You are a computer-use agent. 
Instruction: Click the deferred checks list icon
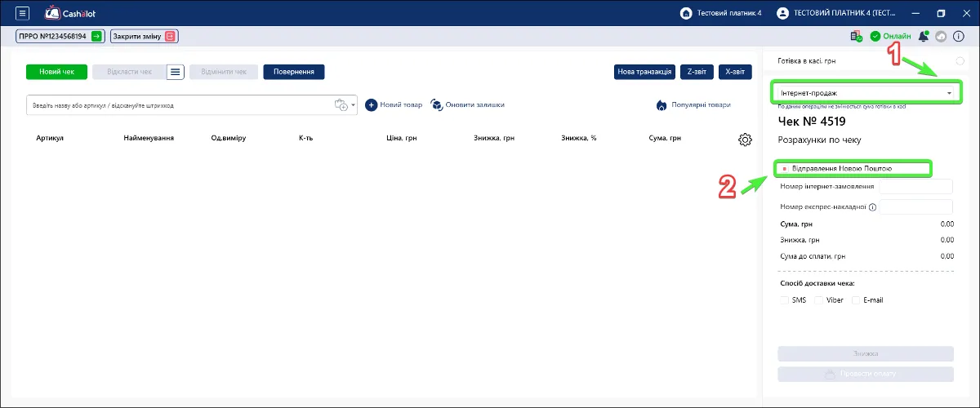coord(176,72)
